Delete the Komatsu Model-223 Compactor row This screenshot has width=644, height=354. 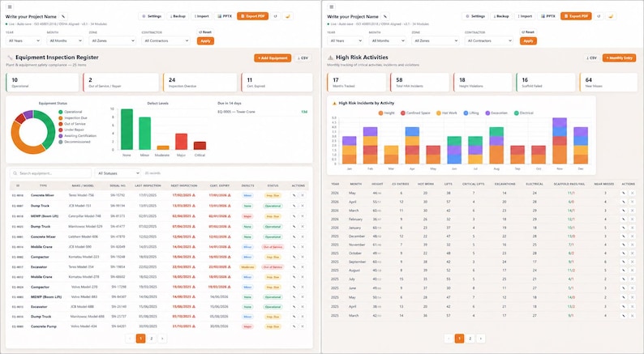pos(303,257)
